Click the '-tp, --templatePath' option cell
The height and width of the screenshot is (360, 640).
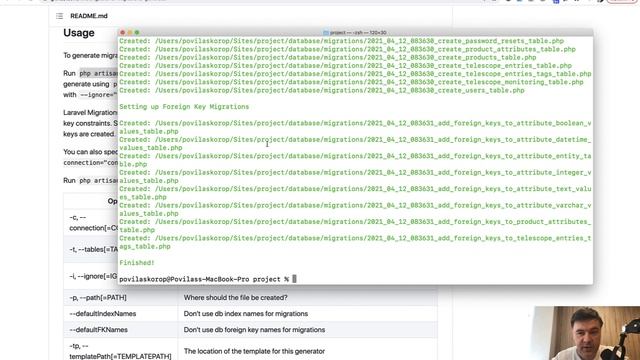pos(120,349)
